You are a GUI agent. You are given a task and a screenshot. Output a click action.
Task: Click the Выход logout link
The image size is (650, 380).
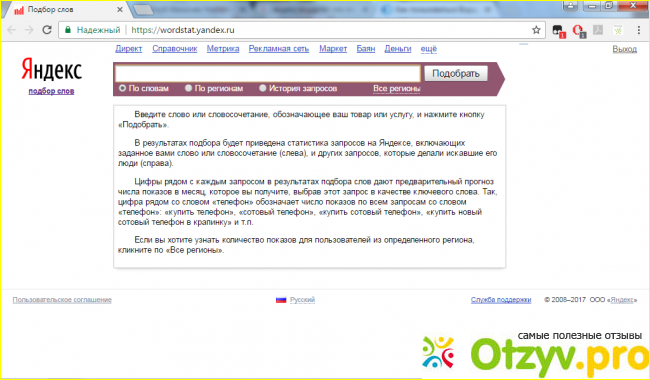[x=625, y=49]
